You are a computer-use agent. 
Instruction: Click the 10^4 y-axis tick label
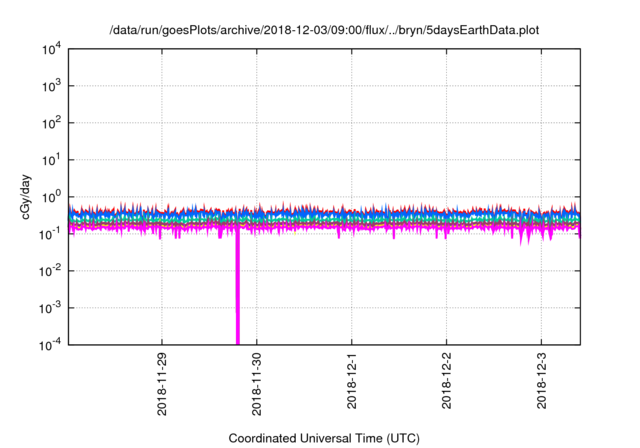pyautogui.click(x=52, y=50)
